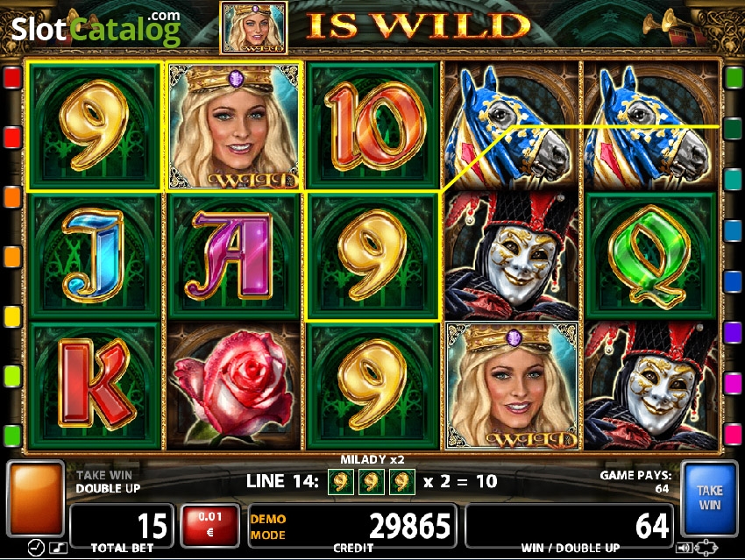Select the red top-left payline marker

pyautogui.click(x=12, y=78)
